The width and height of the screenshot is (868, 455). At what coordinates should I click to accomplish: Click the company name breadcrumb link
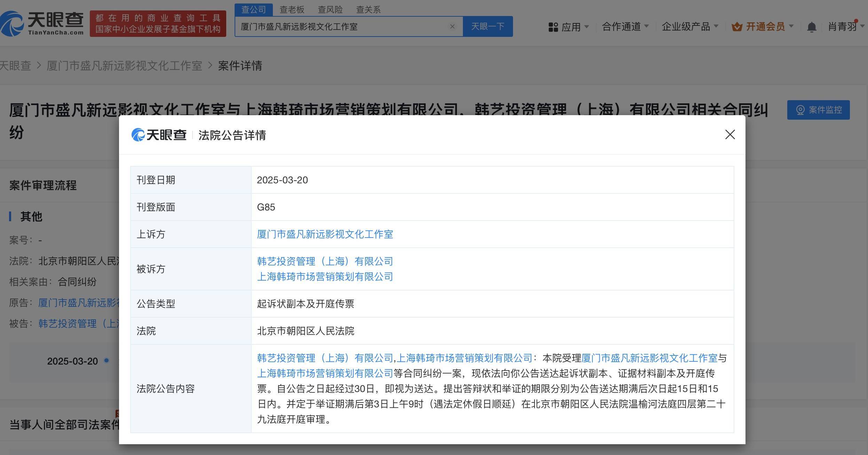pyautogui.click(x=124, y=66)
